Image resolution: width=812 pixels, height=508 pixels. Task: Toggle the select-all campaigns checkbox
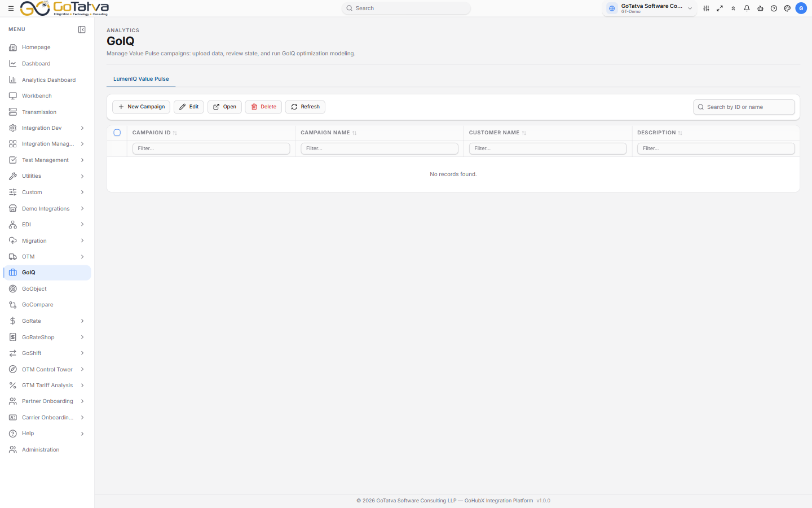click(x=117, y=133)
